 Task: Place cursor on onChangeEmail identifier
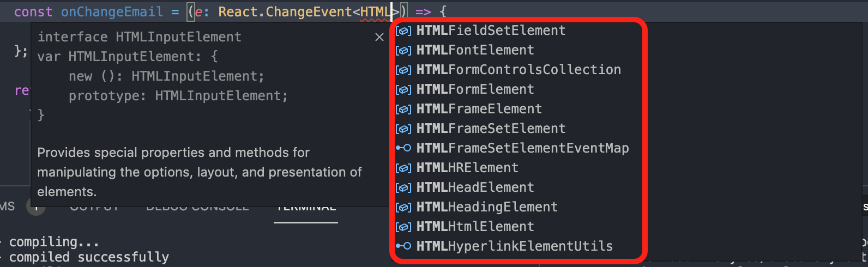(x=112, y=12)
